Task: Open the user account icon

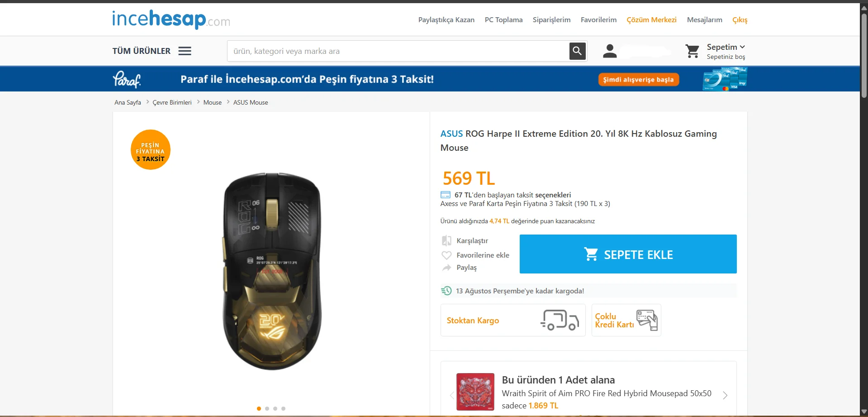Action: [610, 51]
